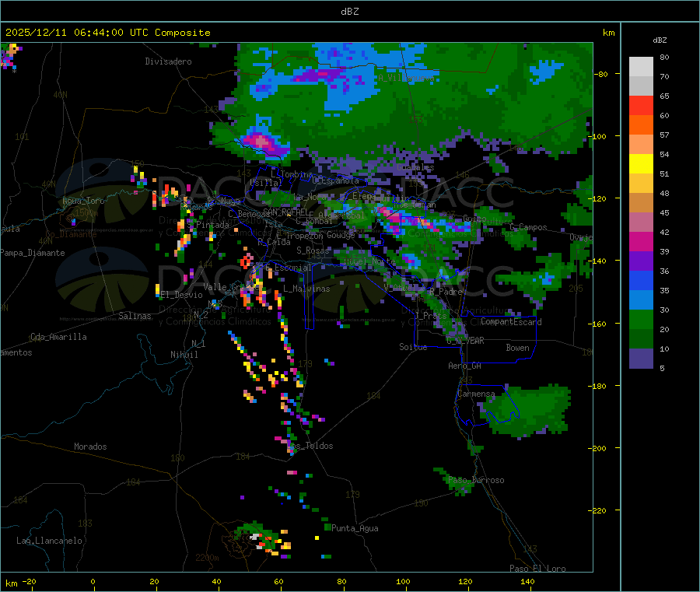Image resolution: width=700 pixels, height=592 pixels.
Task: Select the 'Carmensa' place label
Action: click(x=476, y=394)
